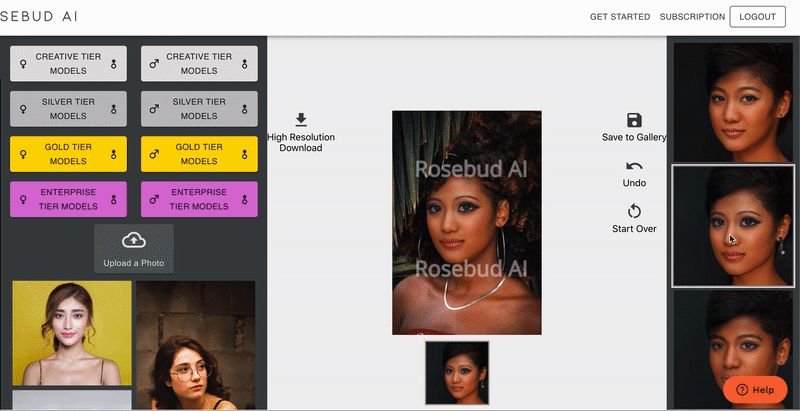Click the Save to Gallery label
Viewport: 800px width, 411px height.
tap(634, 137)
